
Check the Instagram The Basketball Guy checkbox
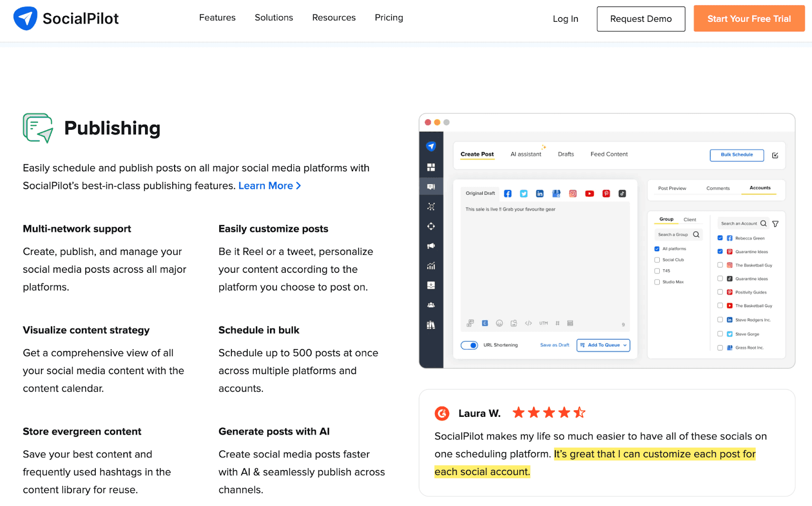pyautogui.click(x=720, y=265)
